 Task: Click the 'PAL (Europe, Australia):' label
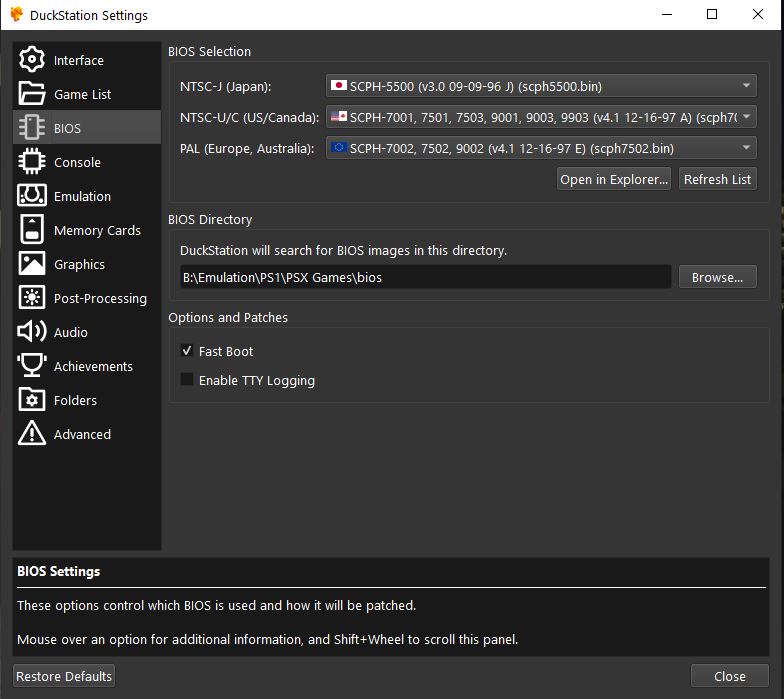247,148
